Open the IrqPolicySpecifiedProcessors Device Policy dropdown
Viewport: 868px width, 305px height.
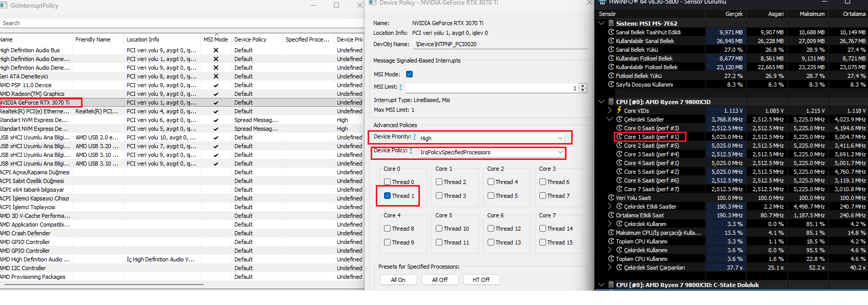pyautogui.click(x=492, y=152)
